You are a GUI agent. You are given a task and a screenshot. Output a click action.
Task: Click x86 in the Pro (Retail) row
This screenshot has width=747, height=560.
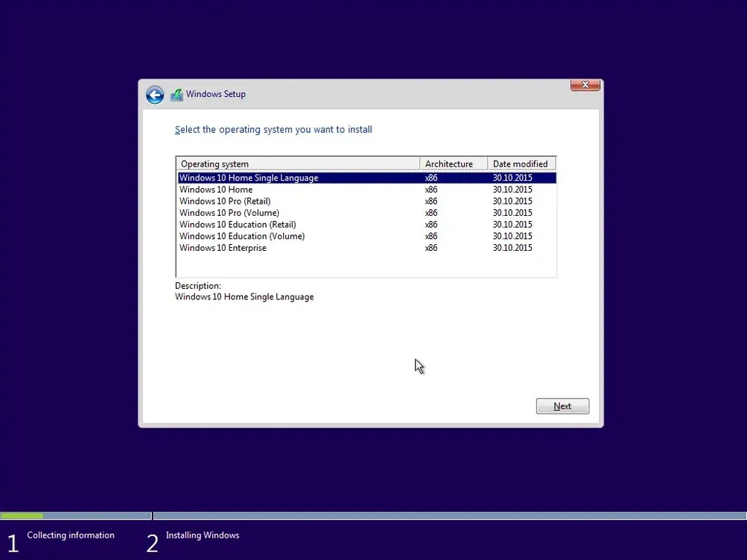tap(431, 201)
